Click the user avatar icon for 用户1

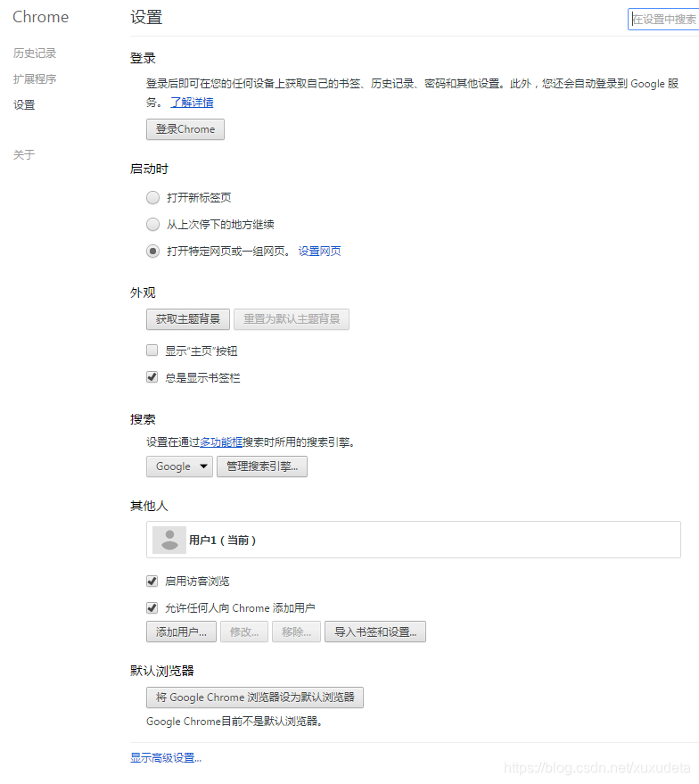169,540
